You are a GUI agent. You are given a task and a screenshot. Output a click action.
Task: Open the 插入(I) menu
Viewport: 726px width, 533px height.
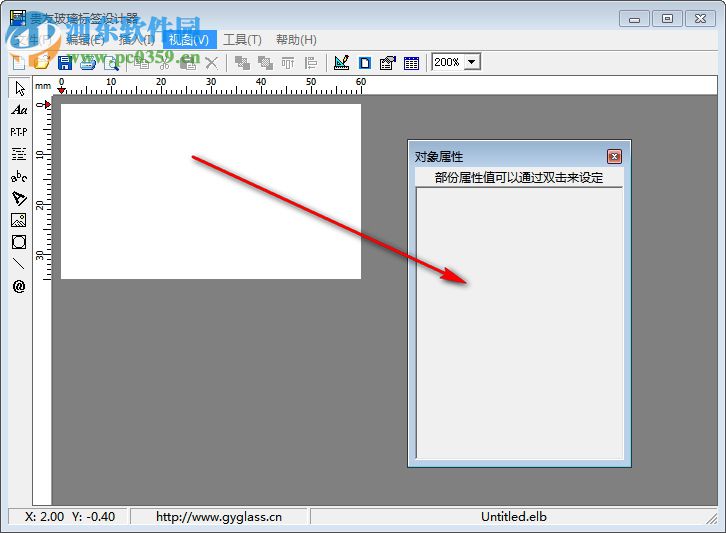point(136,40)
